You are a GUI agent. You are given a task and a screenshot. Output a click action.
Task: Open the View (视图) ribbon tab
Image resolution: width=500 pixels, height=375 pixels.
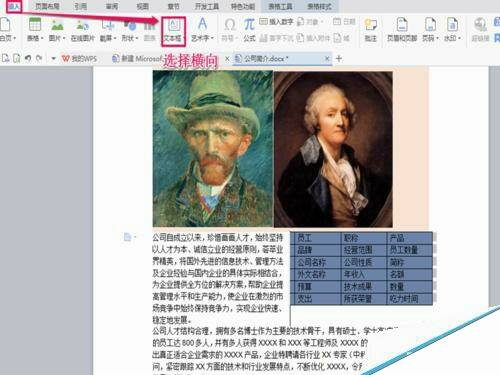coord(143,6)
